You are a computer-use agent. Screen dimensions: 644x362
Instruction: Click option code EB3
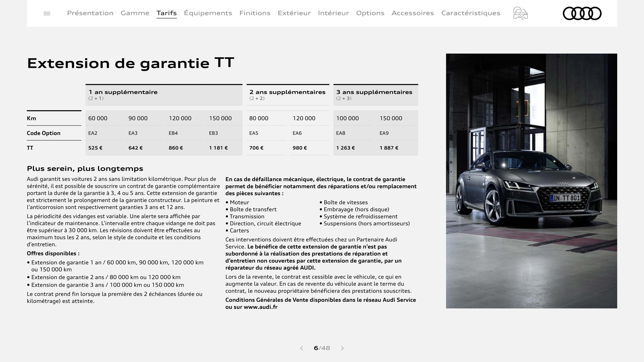click(213, 133)
